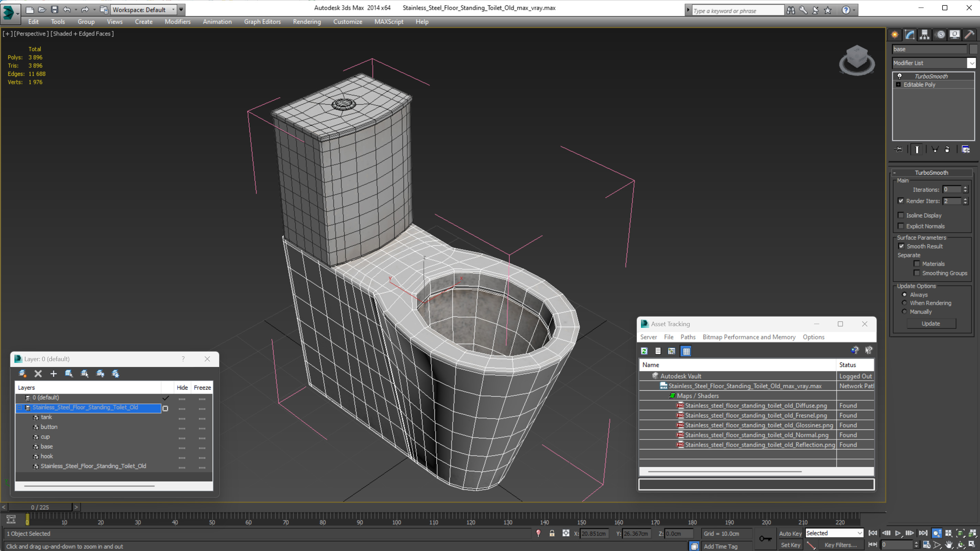Click horizontal scrollbar in Asset Tracking list
980x551 pixels.
pyautogui.click(x=725, y=471)
